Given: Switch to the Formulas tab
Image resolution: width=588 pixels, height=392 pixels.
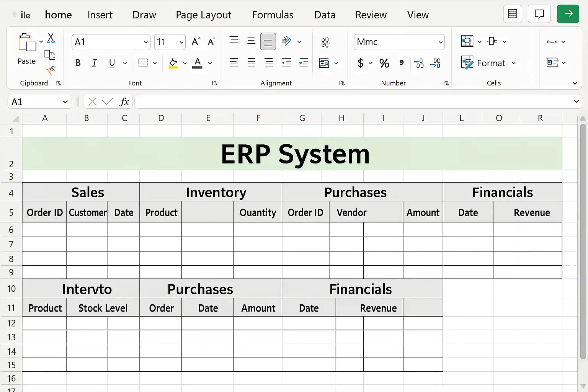Looking at the screenshot, I should click(x=273, y=15).
